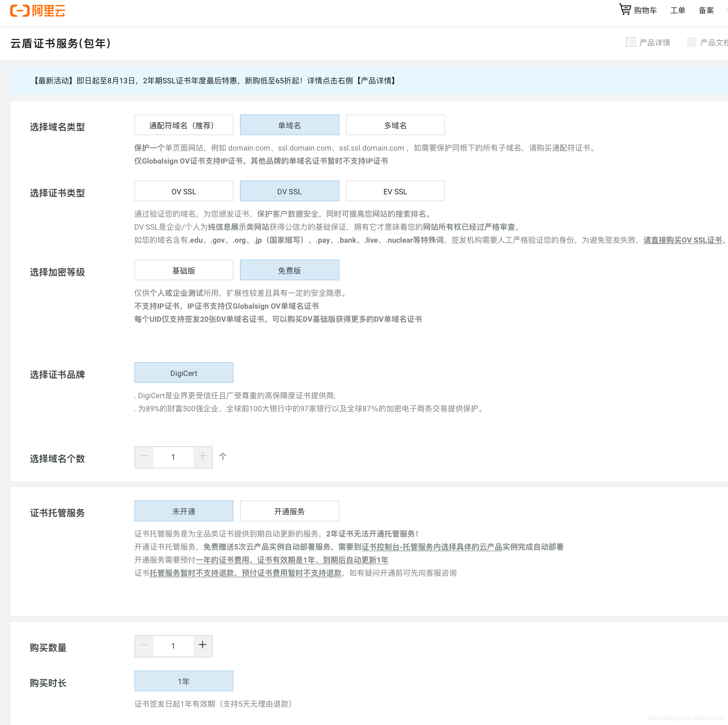Select 基础版 encryption level
The height and width of the screenshot is (725, 728).
click(x=184, y=270)
